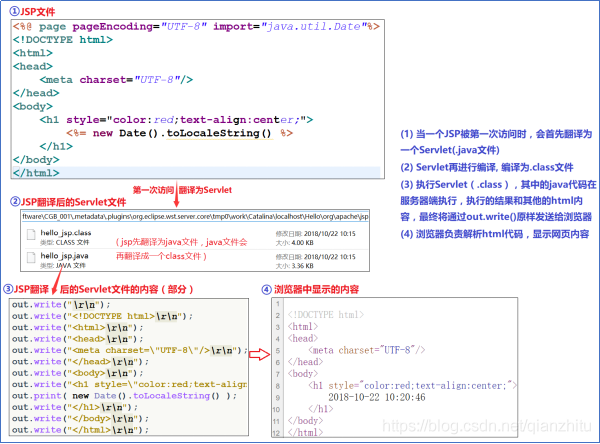Click the out.print new Date line
The height and width of the screenshot is (444, 600).
(124, 396)
